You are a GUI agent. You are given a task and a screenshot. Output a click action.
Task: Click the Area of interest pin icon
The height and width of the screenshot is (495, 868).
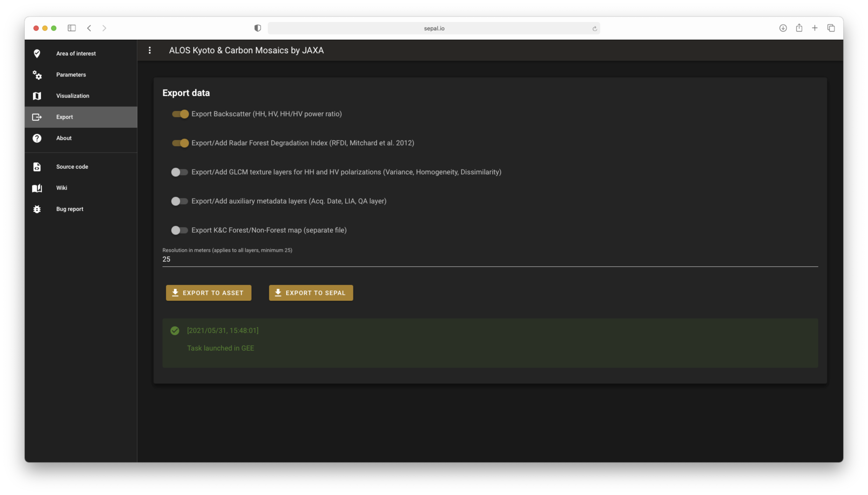point(37,53)
